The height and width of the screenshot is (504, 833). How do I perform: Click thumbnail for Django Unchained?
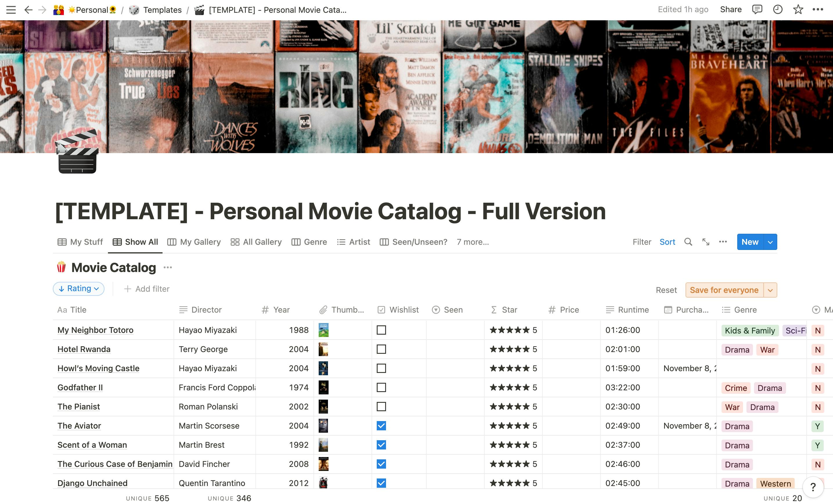(x=323, y=483)
